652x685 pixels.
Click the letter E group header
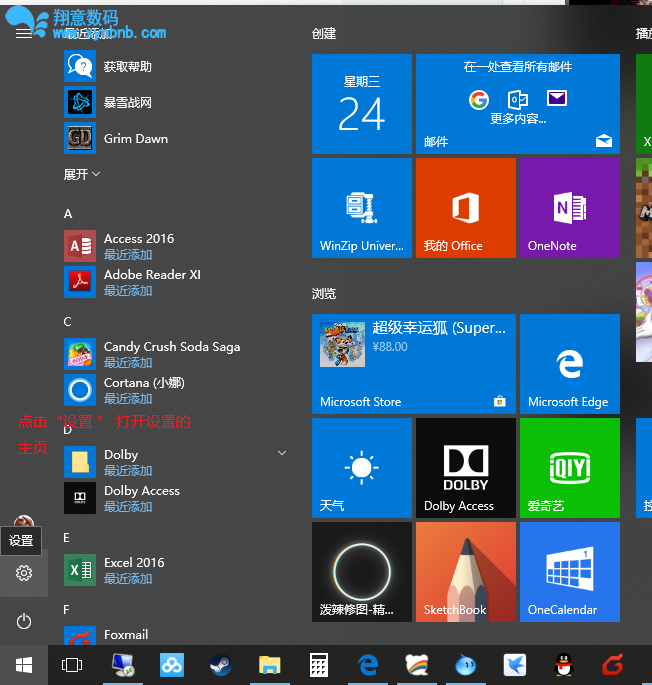pyautogui.click(x=66, y=537)
